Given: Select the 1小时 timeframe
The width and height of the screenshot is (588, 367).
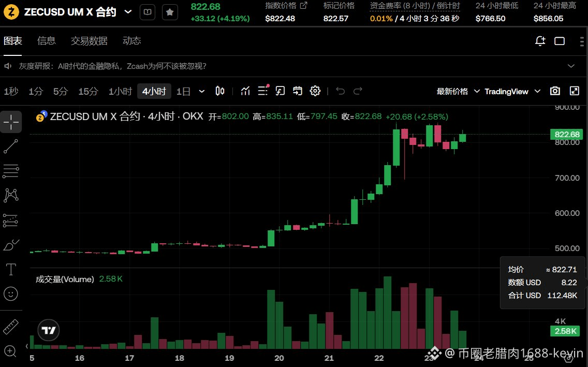Looking at the screenshot, I should pyautogui.click(x=121, y=92).
